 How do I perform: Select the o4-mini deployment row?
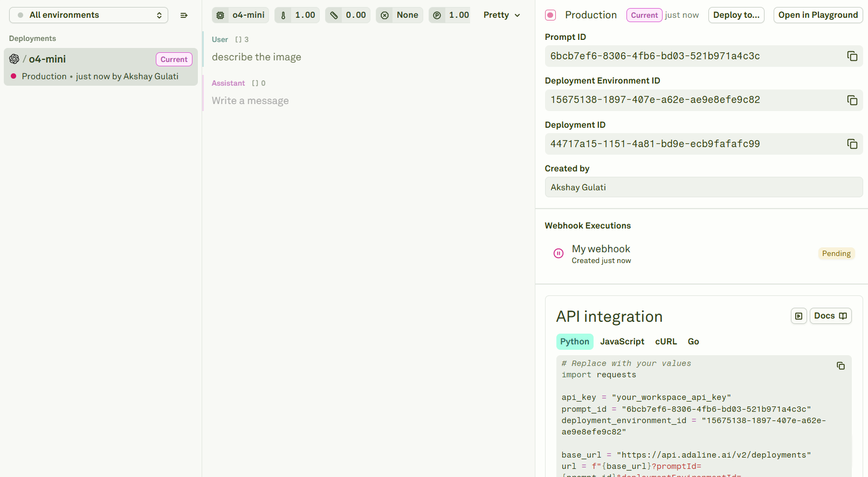(101, 67)
